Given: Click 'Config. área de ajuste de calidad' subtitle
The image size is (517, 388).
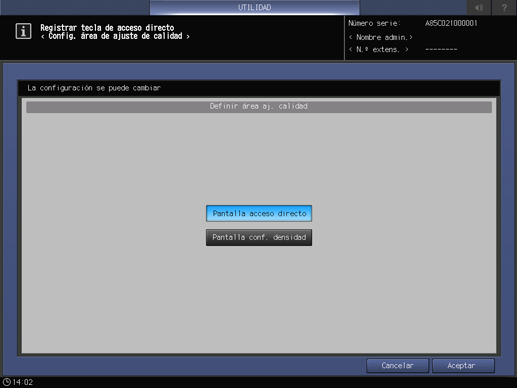Looking at the screenshot, I should point(115,36).
